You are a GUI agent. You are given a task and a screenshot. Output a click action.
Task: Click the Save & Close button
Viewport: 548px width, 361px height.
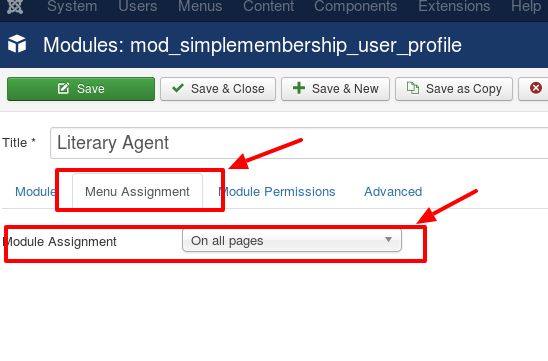[218, 89]
